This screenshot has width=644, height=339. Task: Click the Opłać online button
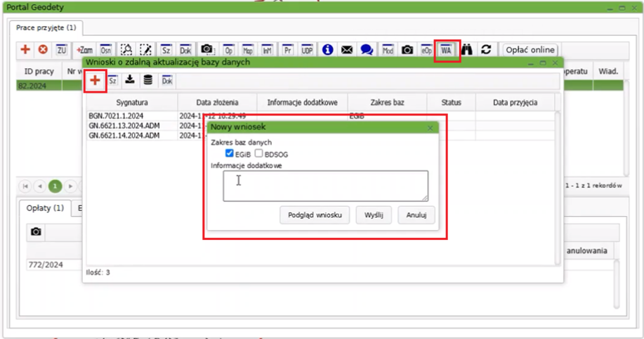[530, 50]
